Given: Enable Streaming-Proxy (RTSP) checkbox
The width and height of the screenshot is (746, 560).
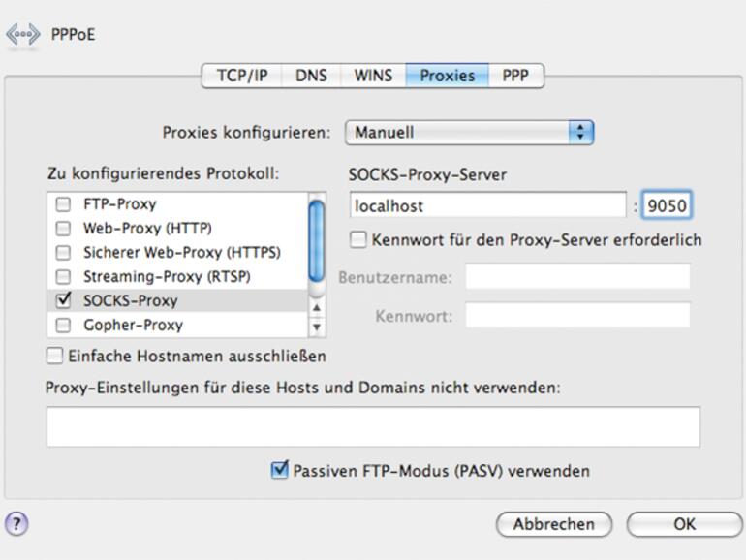Looking at the screenshot, I should (64, 277).
